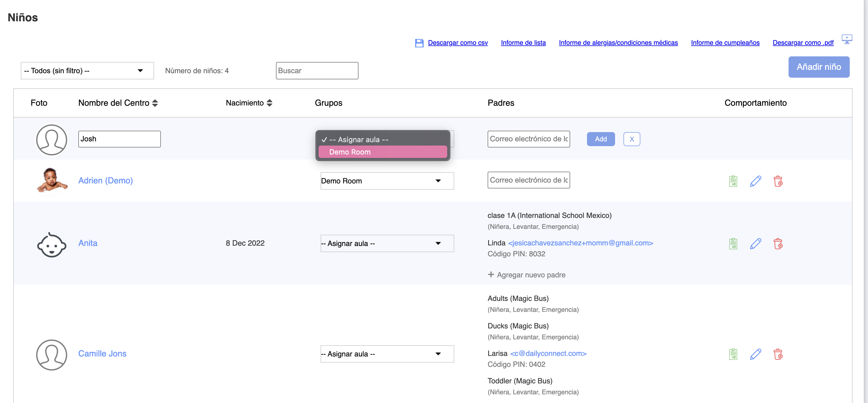The image size is (868, 403).
Task: Click Josh's blank profile photo placeholder
Action: point(52,139)
